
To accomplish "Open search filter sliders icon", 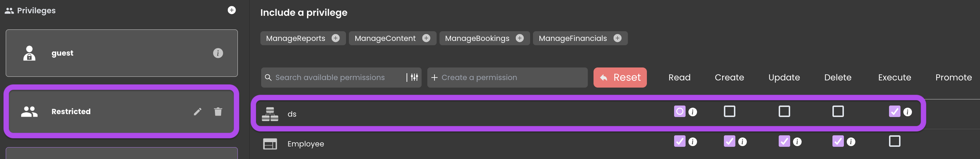I will pos(414,78).
